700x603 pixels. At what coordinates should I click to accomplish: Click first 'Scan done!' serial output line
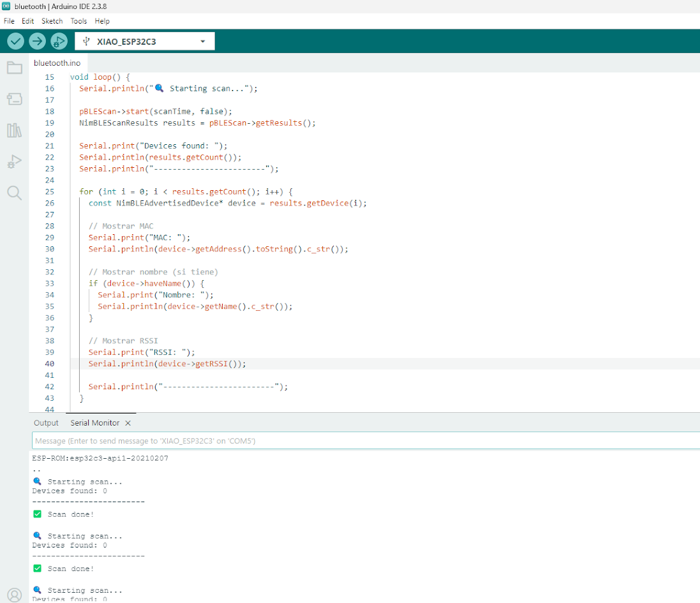(64, 514)
